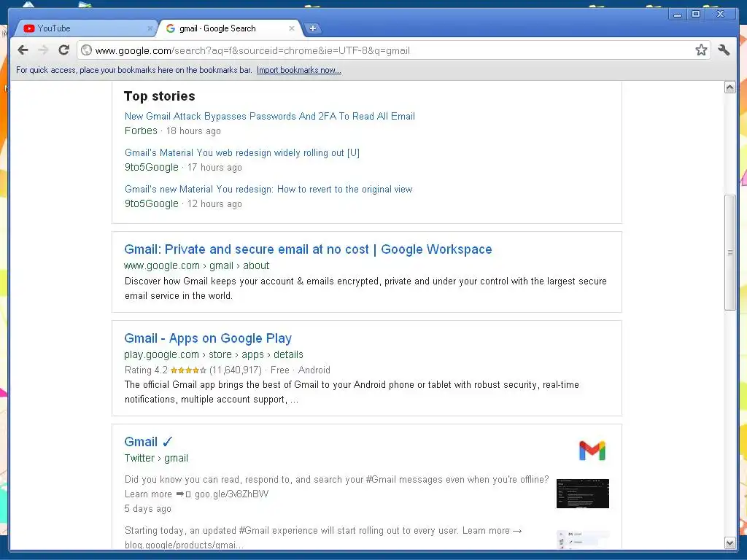Image resolution: width=747 pixels, height=560 pixels.
Task: Click the 'goo.gle/3v8ZhBW' tweet text
Action: coord(231,494)
